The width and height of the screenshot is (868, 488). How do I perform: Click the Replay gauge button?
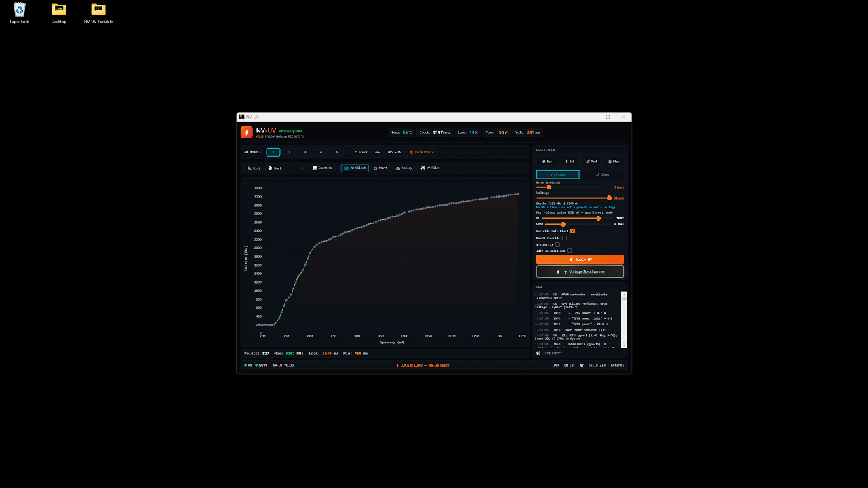(403, 168)
